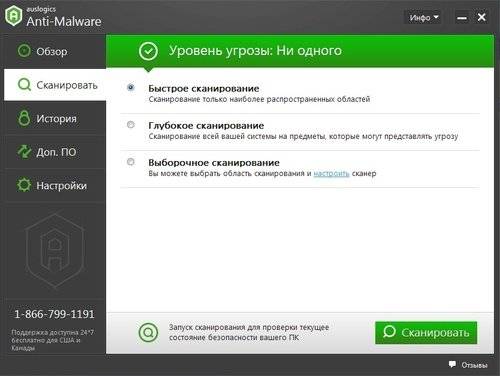
Task: Click the Отзывы speech bubble icon
Action: tap(452, 364)
